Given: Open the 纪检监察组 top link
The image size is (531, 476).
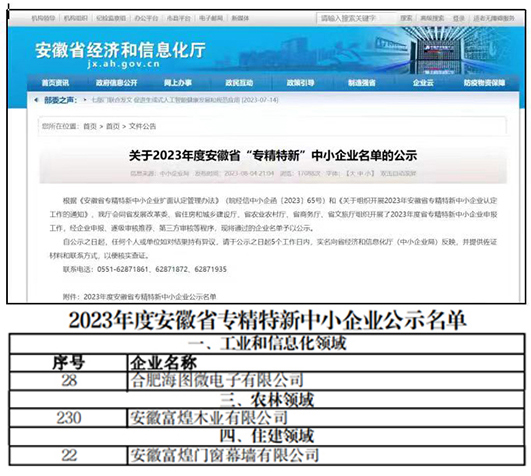Looking at the screenshot, I should pos(111,18).
